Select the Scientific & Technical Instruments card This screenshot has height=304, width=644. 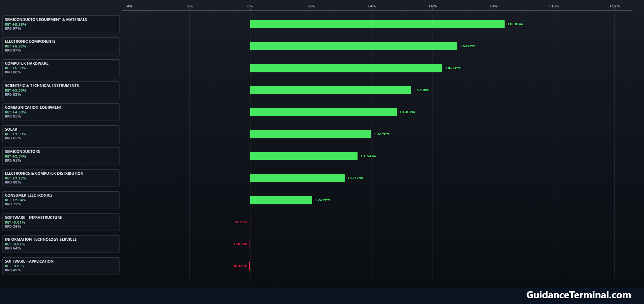(x=61, y=90)
